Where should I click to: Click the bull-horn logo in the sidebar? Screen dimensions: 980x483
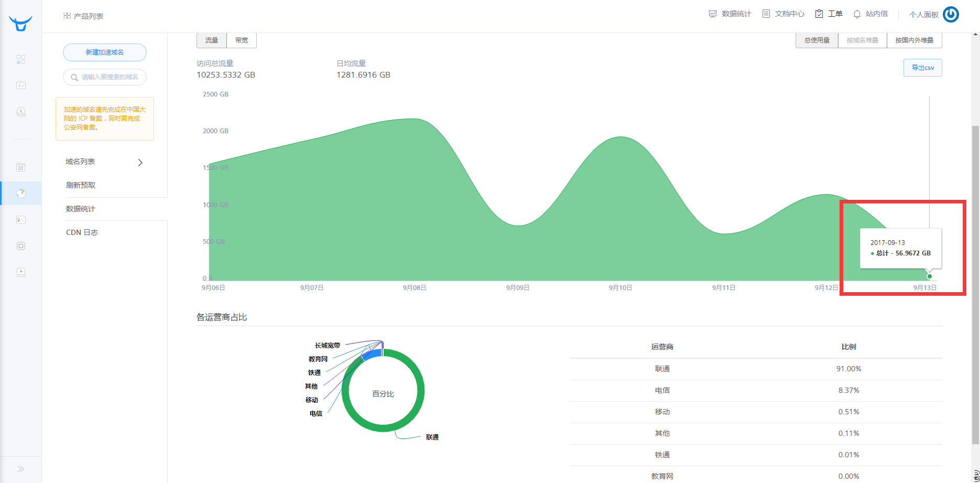click(20, 23)
